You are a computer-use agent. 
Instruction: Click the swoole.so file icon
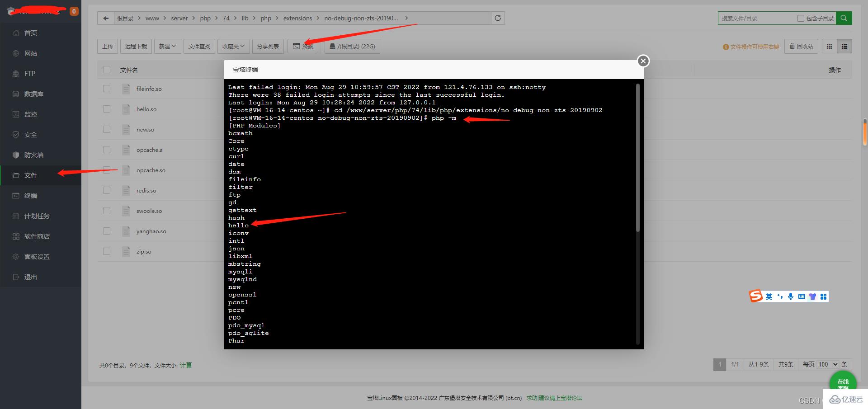click(126, 211)
